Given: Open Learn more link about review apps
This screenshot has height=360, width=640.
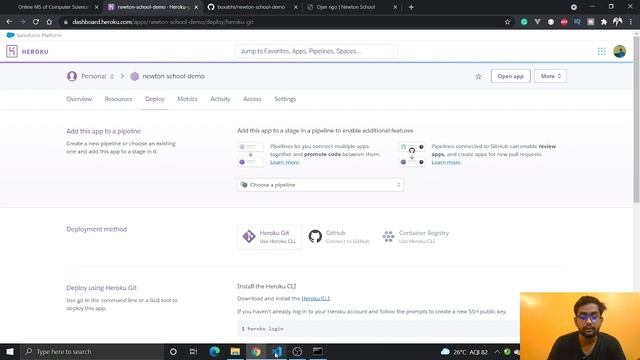Looking at the screenshot, I should 446,162.
